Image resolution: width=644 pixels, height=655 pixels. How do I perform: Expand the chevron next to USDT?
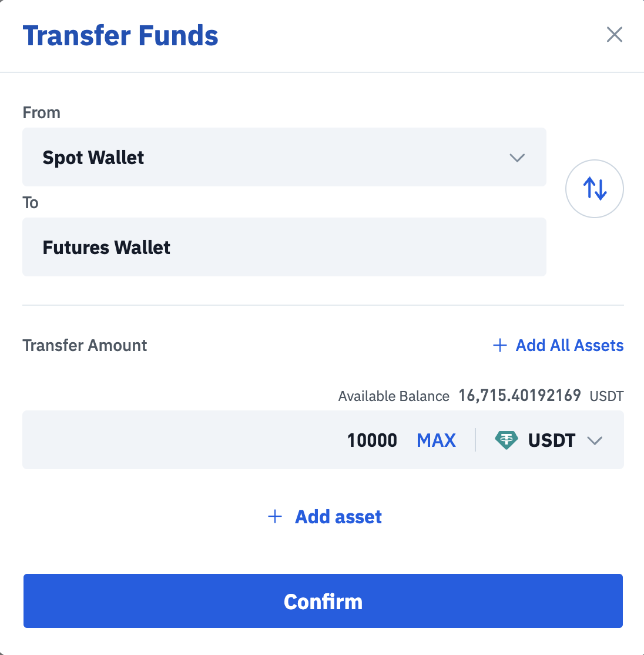coord(595,440)
